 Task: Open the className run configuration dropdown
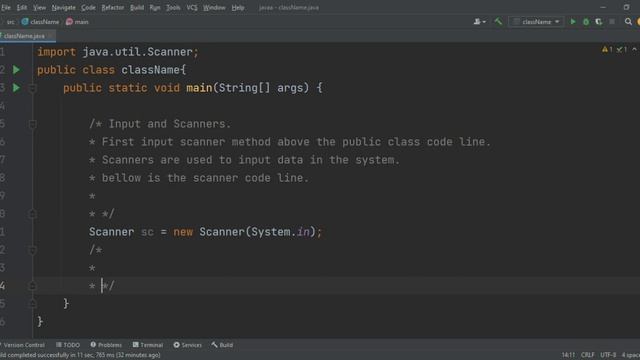pos(536,22)
